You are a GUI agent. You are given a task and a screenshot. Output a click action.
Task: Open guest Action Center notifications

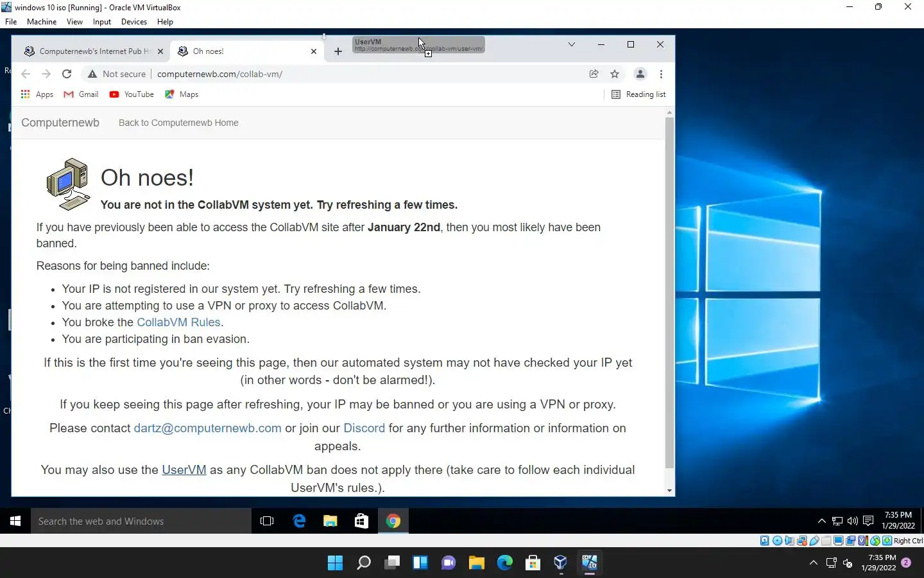pos(868,521)
